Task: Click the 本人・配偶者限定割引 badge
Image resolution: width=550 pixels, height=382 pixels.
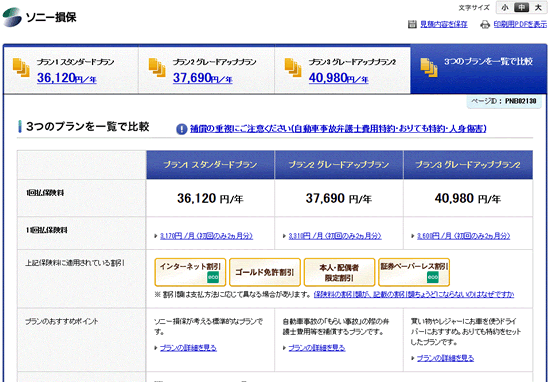Action: pos(339,272)
